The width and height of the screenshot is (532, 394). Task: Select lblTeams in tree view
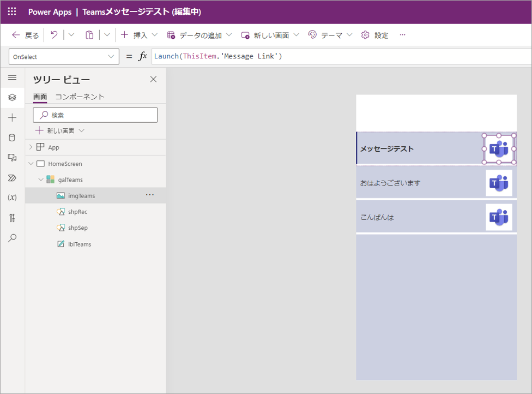[x=80, y=244]
